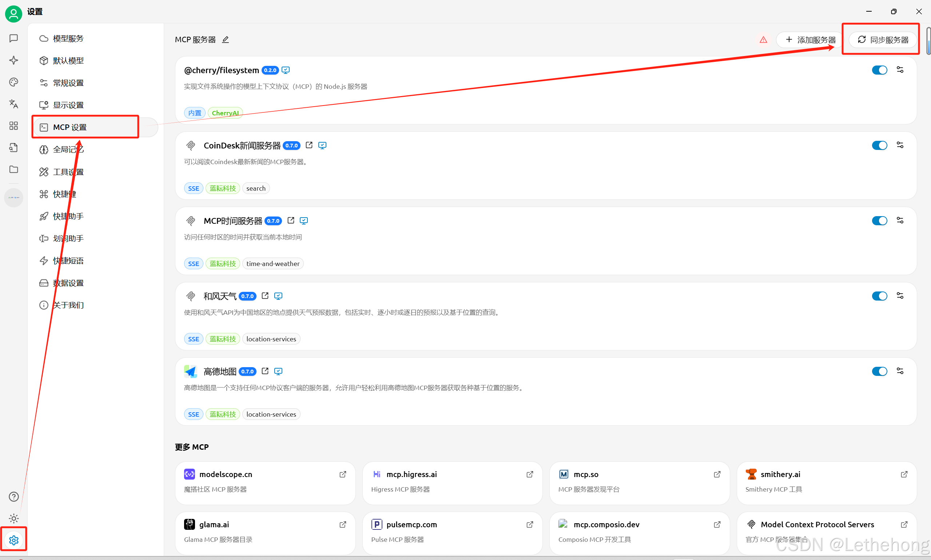Open settings sliders for @cherry/filesystem
The image size is (931, 560).
click(900, 70)
